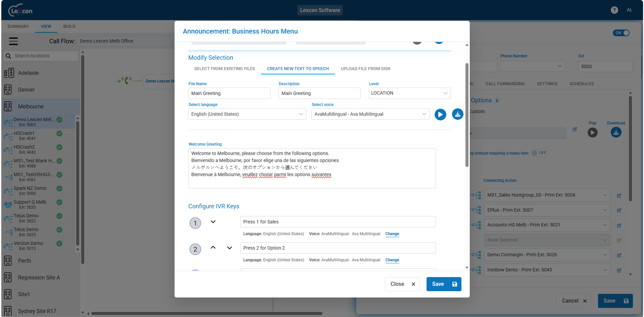Click the background Play button under Play label

click(593, 133)
